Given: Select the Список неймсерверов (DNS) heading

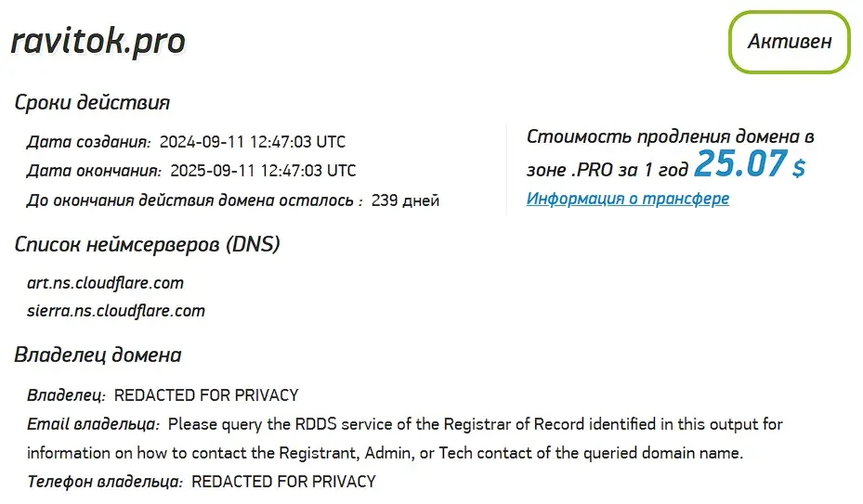Looking at the screenshot, I should tap(147, 244).
